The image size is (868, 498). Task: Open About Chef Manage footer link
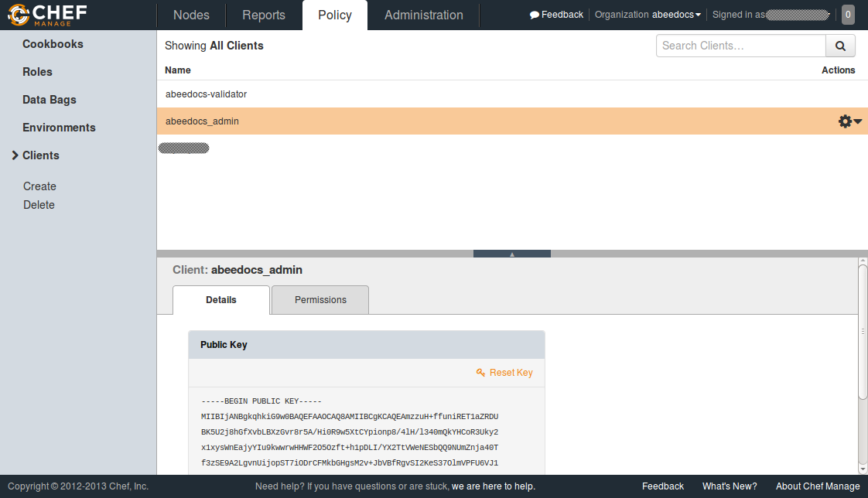click(x=818, y=486)
